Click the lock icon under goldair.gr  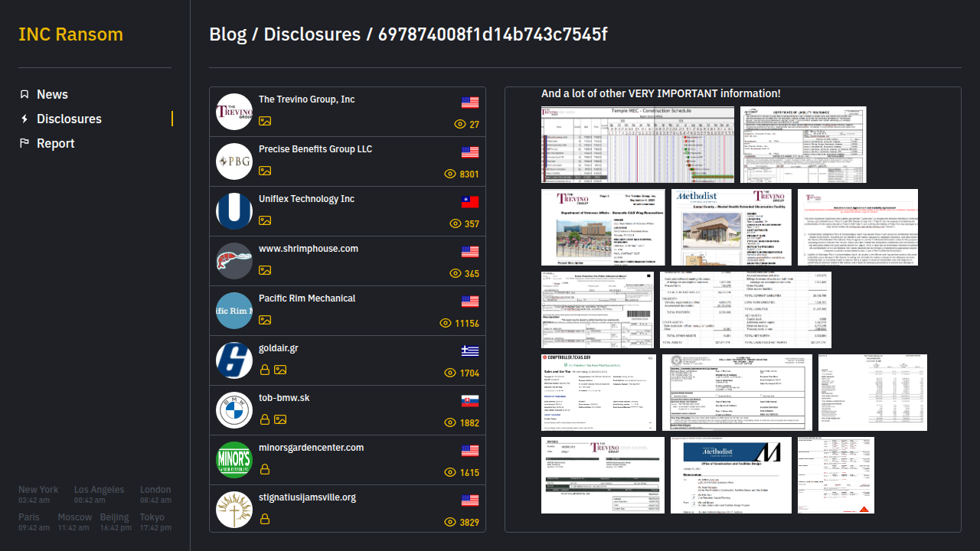pos(265,370)
